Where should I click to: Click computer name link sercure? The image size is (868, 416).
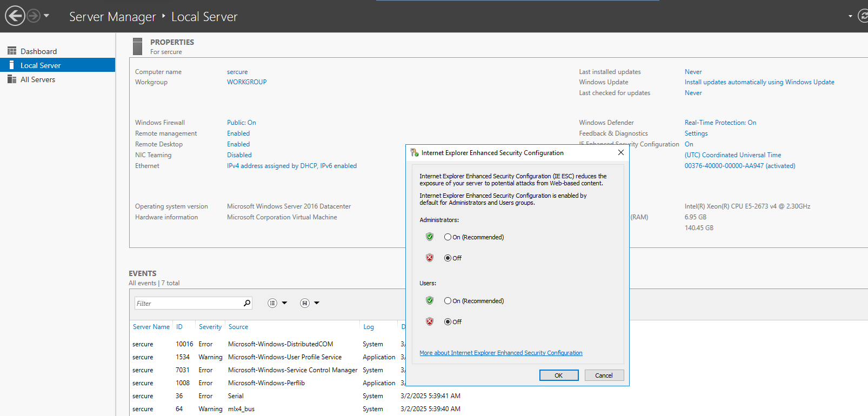(237, 72)
